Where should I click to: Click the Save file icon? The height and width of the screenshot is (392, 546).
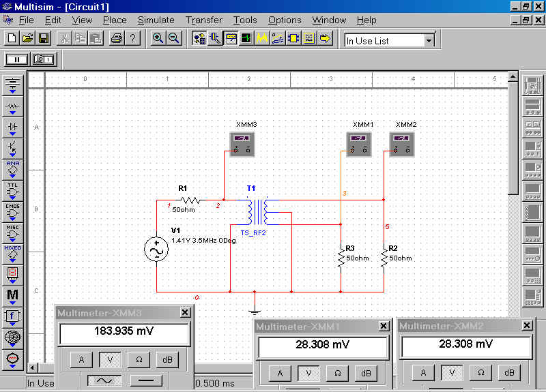[44, 38]
